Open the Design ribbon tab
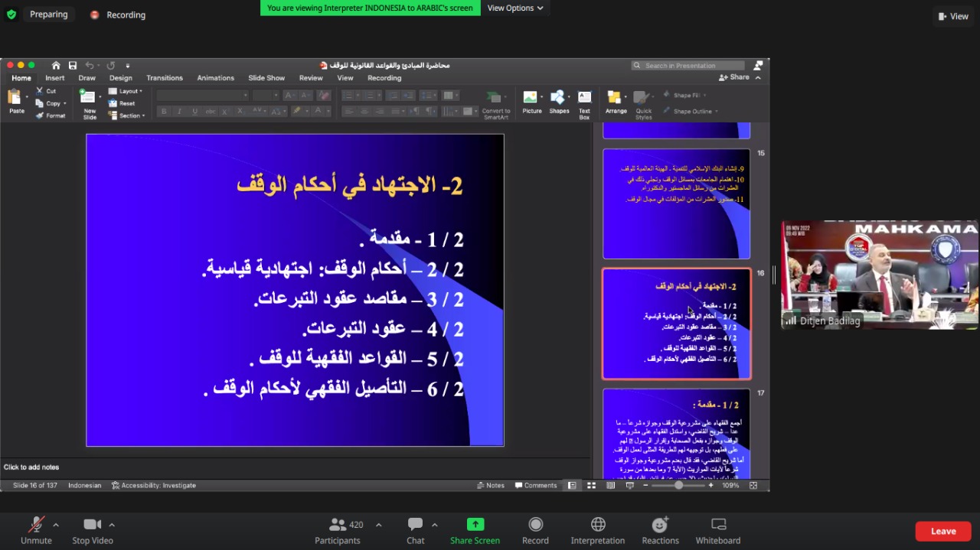Image resolution: width=980 pixels, height=550 pixels. point(120,78)
